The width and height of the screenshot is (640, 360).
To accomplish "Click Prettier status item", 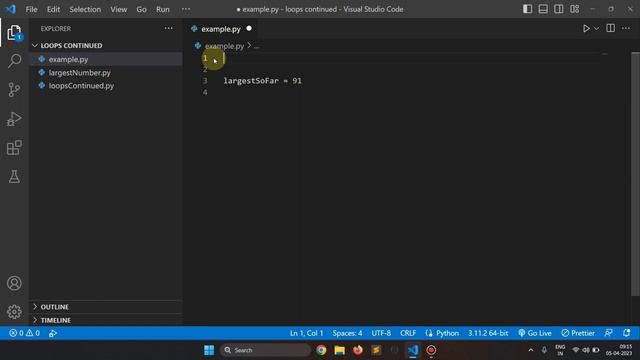I will click(x=578, y=333).
